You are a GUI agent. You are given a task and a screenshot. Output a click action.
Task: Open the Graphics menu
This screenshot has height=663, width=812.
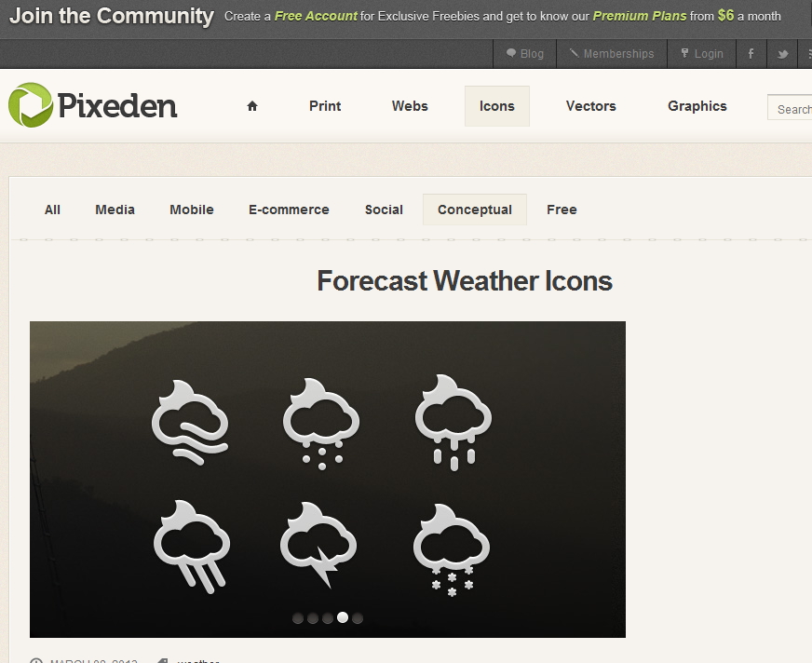(697, 106)
